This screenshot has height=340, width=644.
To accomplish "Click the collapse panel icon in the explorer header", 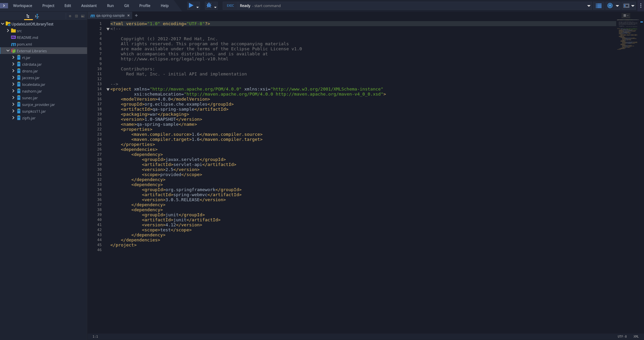I will coord(76,16).
